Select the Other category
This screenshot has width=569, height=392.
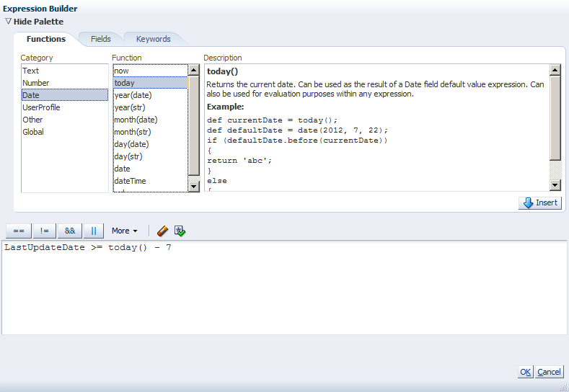coord(65,120)
